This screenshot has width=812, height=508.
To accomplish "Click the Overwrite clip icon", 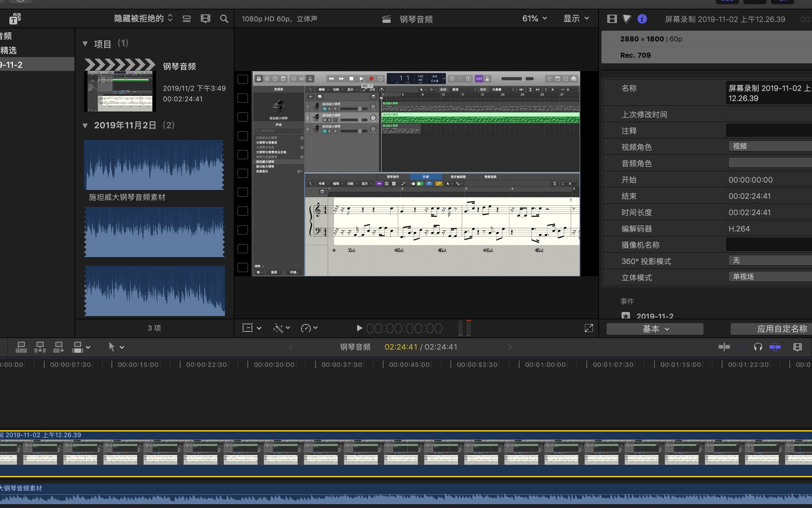I will (77, 347).
